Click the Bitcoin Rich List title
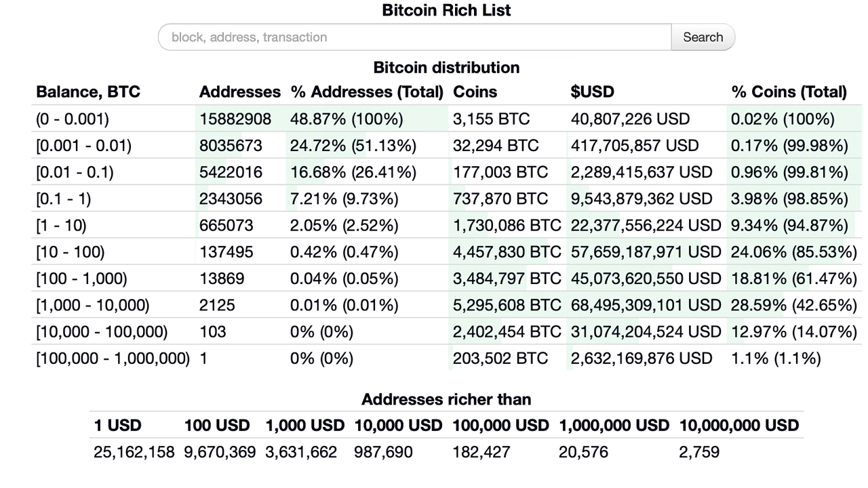Image resolution: width=868 pixels, height=488 pixels. tap(446, 10)
